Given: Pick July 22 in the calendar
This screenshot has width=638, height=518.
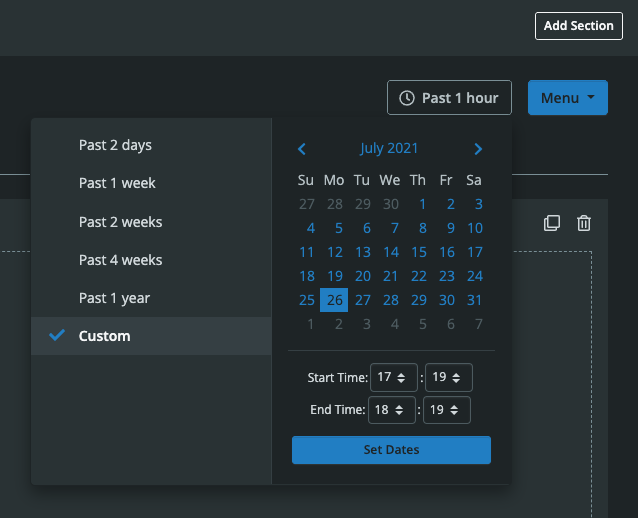Looking at the screenshot, I should point(419,276).
